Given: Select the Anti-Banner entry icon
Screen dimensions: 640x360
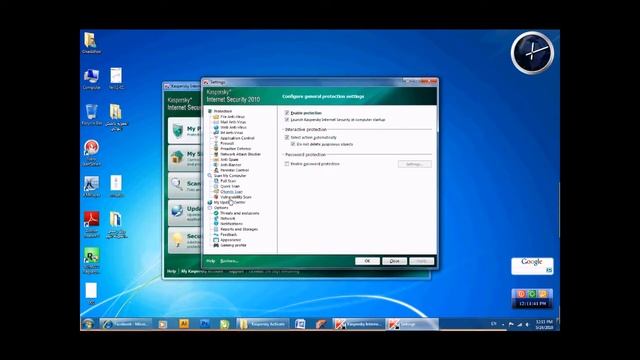Looking at the screenshot, I should (216, 165).
